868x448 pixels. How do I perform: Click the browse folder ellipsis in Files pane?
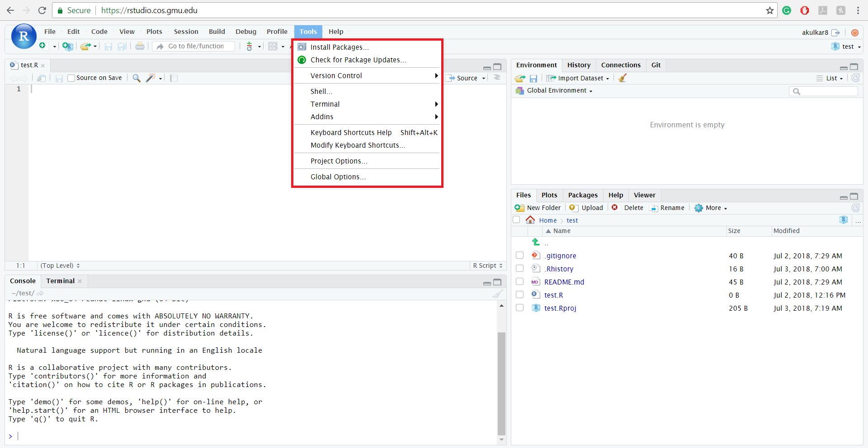tap(858, 221)
